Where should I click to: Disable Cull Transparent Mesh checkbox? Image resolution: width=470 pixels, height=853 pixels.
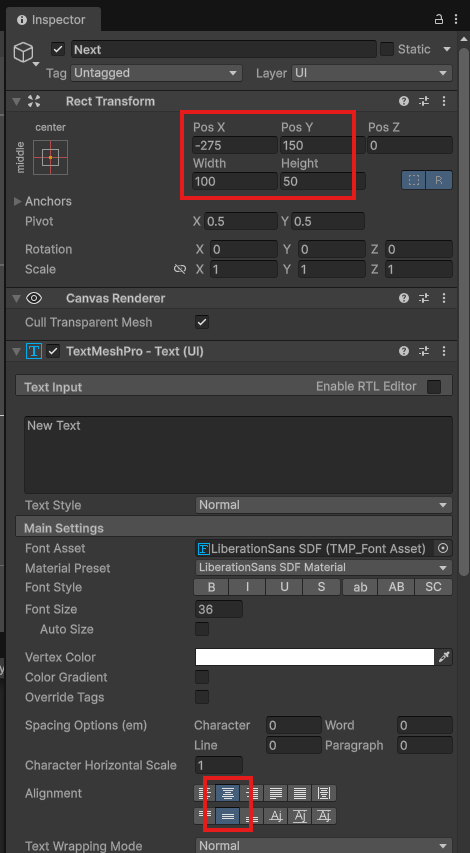(202, 322)
